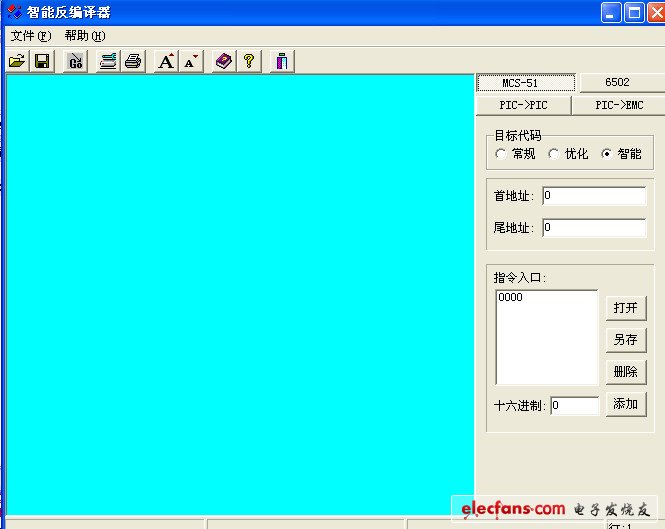Open the 文件(F) menu

tap(30, 35)
